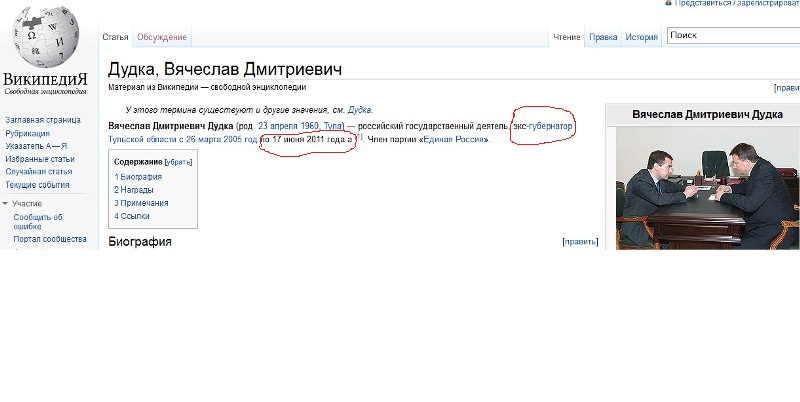Open the История tab

pos(641,37)
